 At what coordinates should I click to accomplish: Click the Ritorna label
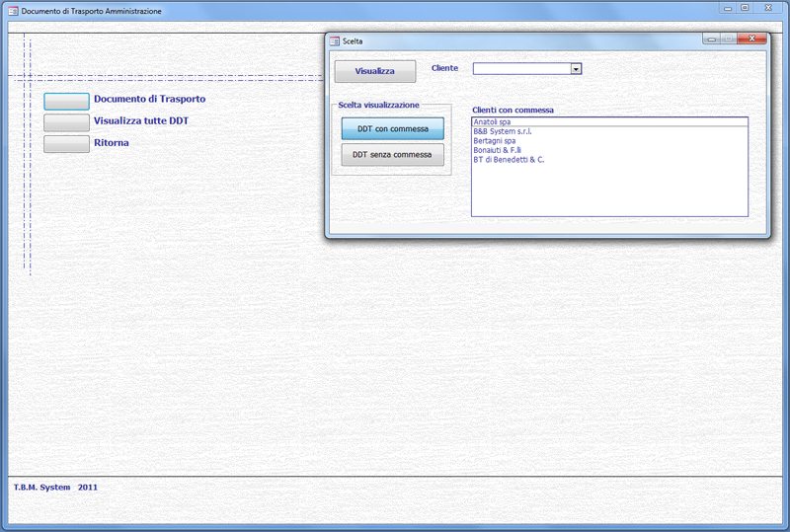click(x=112, y=142)
